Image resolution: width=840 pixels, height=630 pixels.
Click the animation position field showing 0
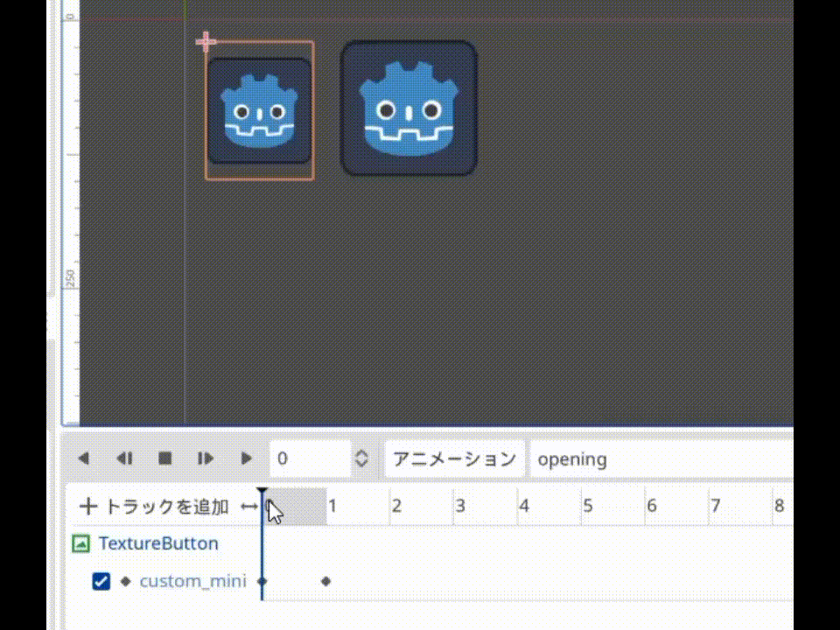click(x=310, y=458)
